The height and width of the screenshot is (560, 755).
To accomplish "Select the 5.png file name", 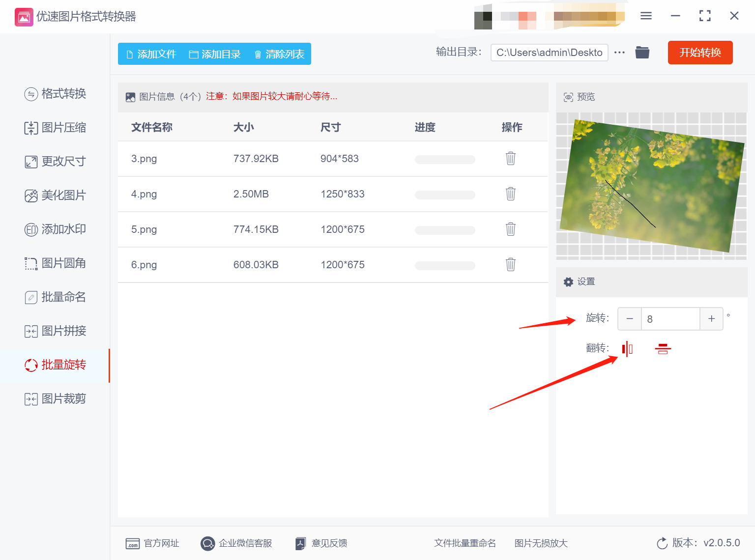I will tap(144, 229).
